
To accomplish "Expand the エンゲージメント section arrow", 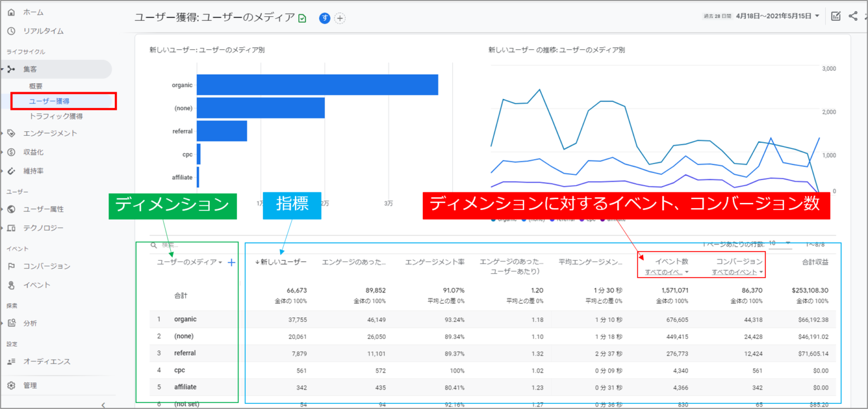I will (x=3, y=134).
